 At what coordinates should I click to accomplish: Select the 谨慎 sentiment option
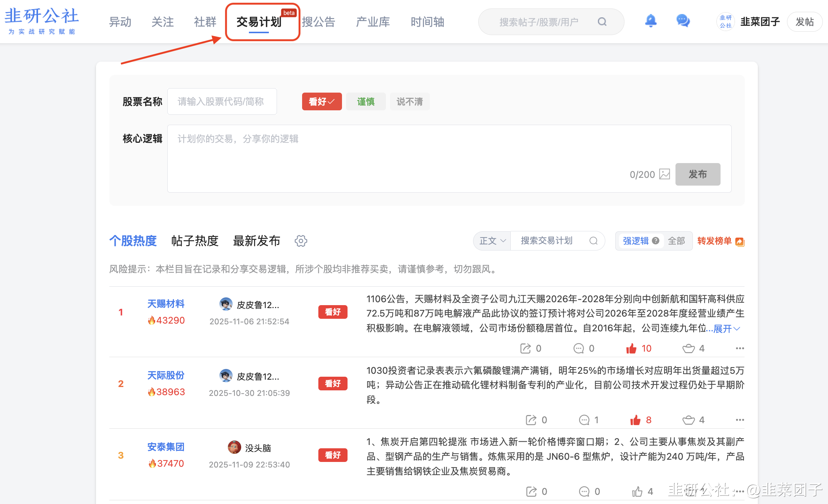(366, 101)
